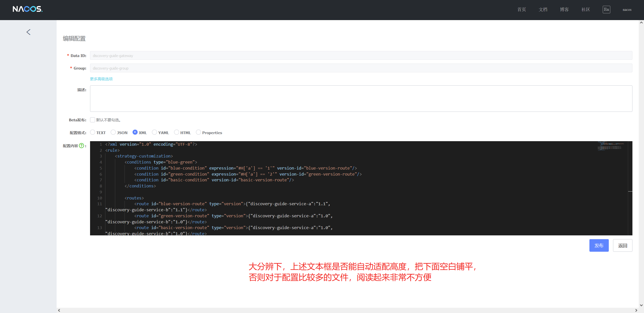Click the Data ID input field
Viewport: 644px width, 313px height.
[361, 56]
